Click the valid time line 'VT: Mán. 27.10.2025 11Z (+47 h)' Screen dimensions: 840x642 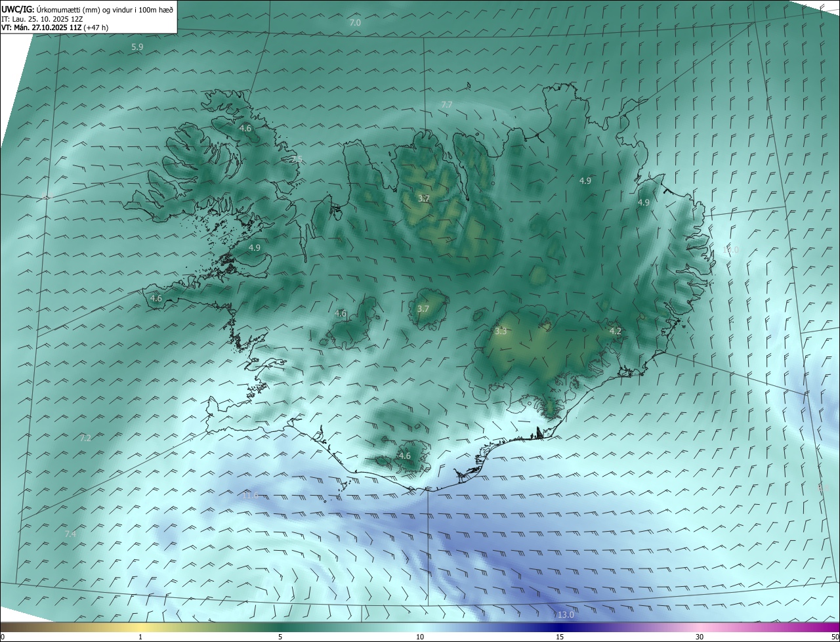[55, 28]
